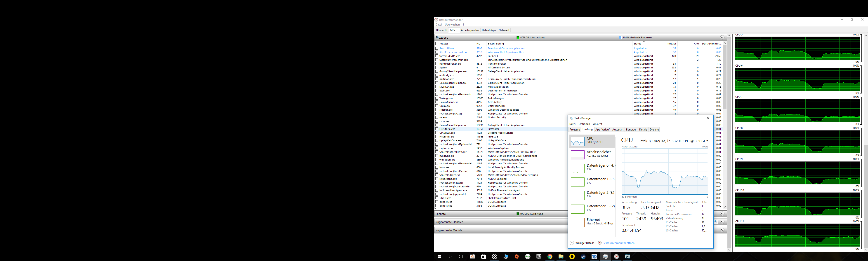
Task: Switch to the Netzwerk tab
Action: pyautogui.click(x=504, y=30)
